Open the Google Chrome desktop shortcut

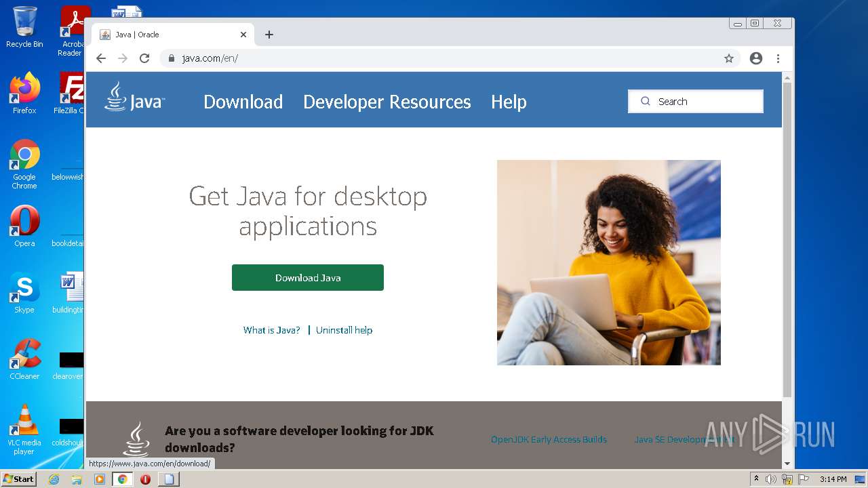click(24, 165)
